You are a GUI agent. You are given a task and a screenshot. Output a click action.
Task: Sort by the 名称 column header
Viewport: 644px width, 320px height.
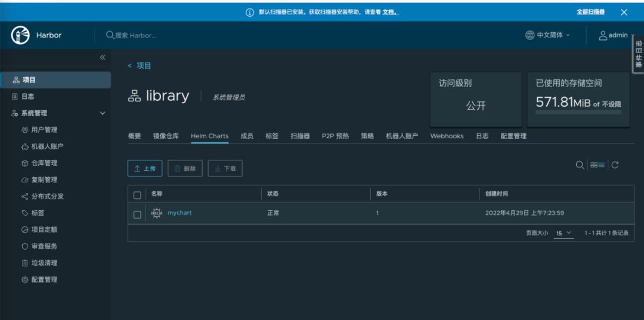(157, 194)
